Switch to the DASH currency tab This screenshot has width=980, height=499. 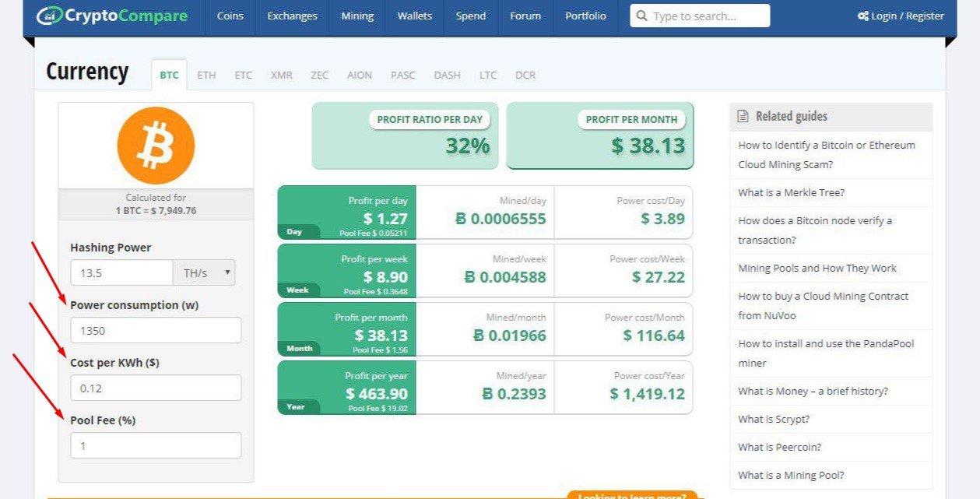tap(448, 76)
